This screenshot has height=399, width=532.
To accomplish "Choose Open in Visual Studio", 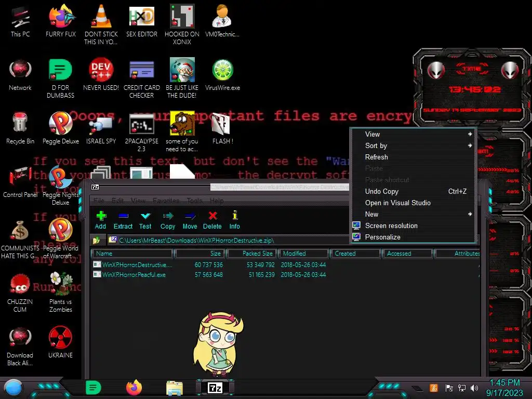I will point(413,203).
